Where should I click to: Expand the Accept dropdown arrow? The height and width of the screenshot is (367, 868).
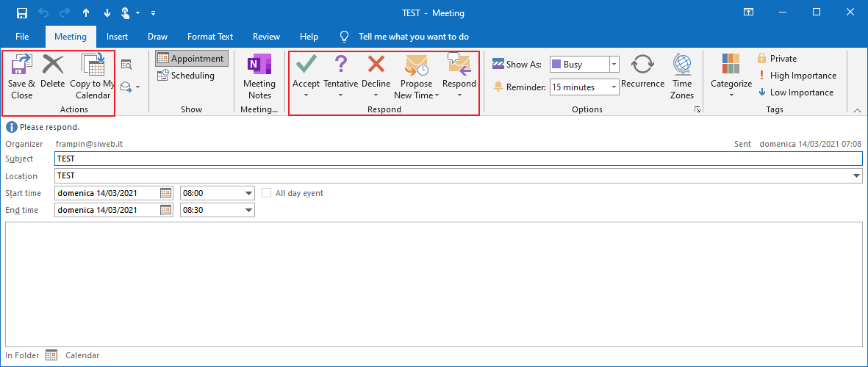306,95
